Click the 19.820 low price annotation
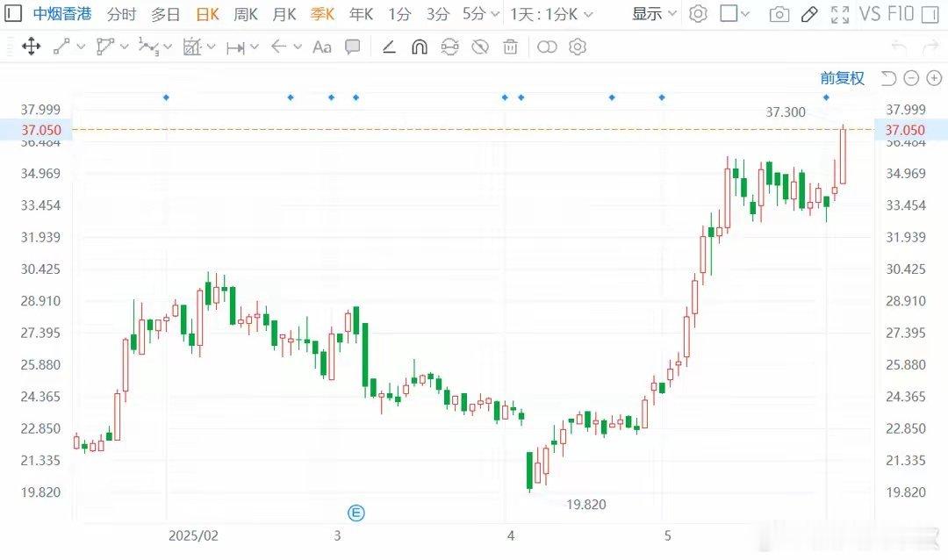Screen dimensions: 948x560 [585, 505]
